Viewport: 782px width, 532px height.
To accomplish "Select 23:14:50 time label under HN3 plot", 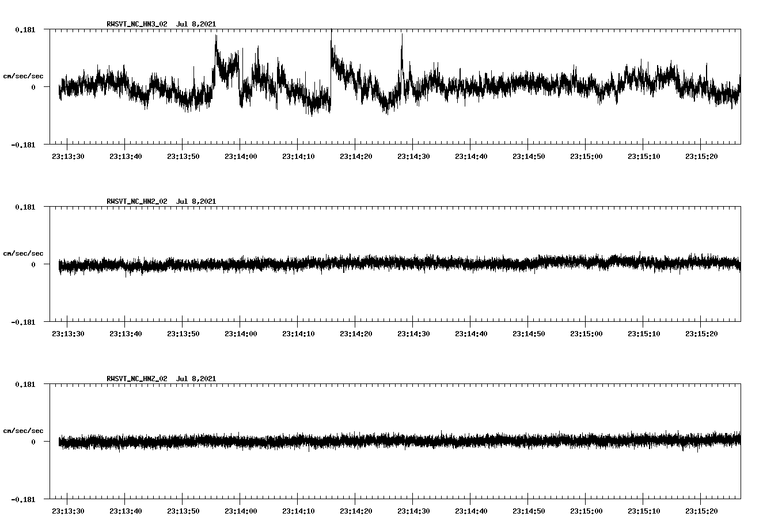I will pyautogui.click(x=529, y=157).
